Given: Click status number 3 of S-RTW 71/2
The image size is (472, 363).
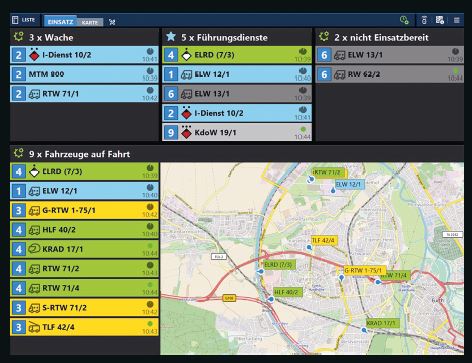Looking at the screenshot, I should [18, 308].
